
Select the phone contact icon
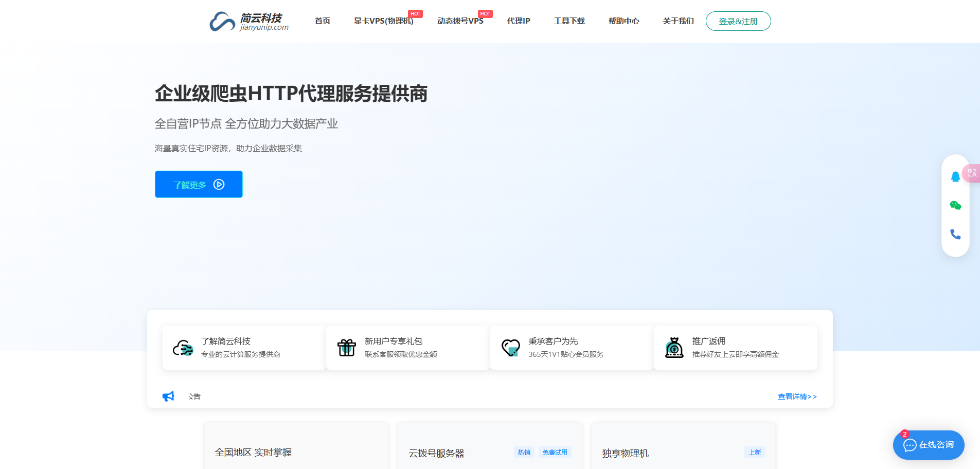pos(955,234)
